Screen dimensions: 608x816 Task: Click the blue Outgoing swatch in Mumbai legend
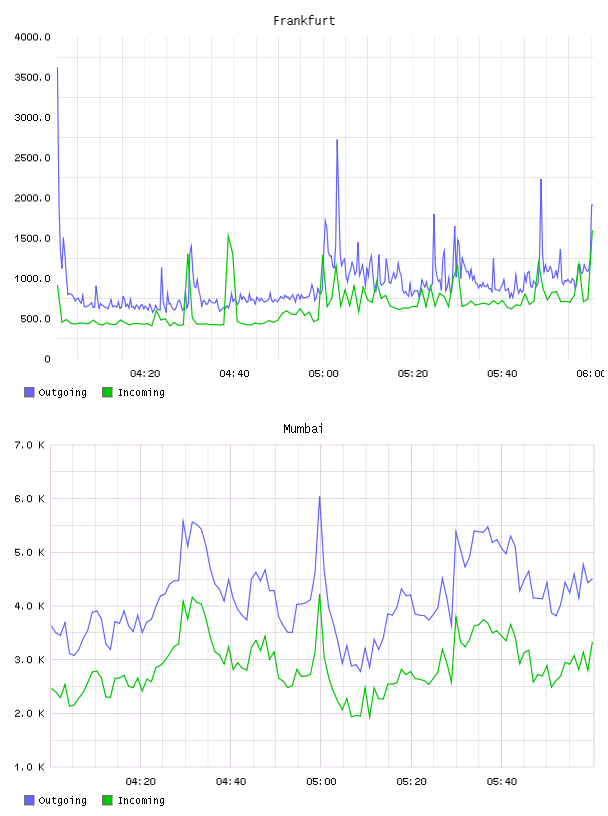tap(29, 800)
